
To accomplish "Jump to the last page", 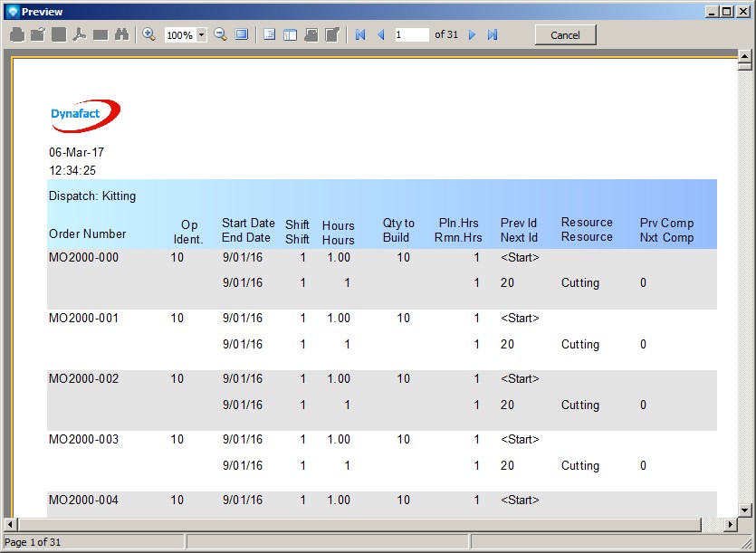I will coord(493,34).
